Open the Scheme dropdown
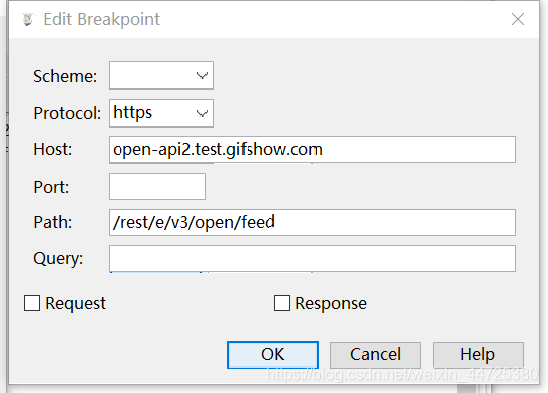Image resolution: width=548 pixels, height=393 pixels. pyautogui.click(x=161, y=76)
